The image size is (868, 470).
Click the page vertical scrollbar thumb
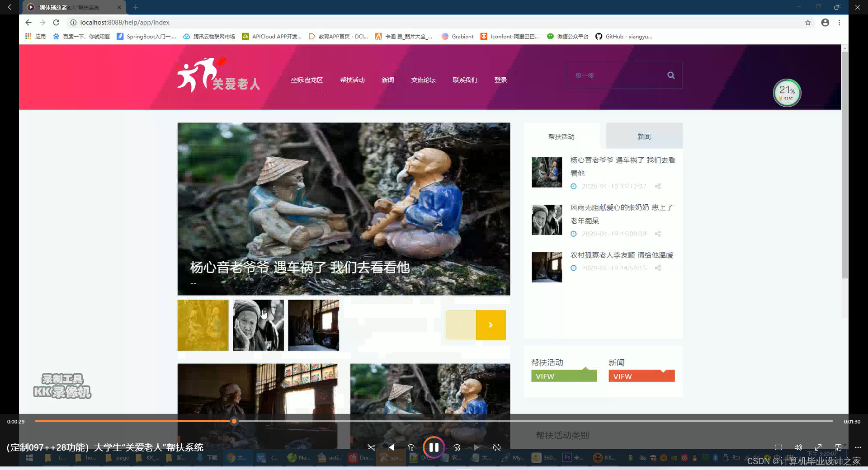844,165
